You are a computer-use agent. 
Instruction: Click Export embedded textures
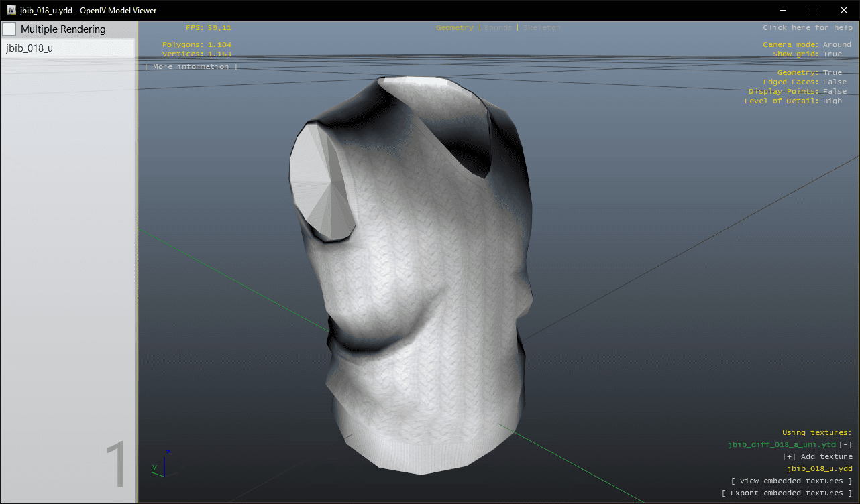787,493
